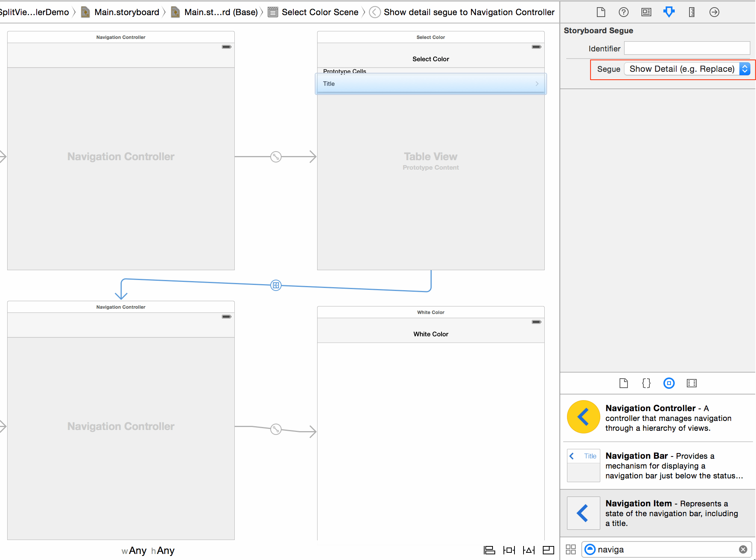Viewport: 756px width, 560px height.
Task: Open the Pin constraints tool
Action: tap(509, 550)
